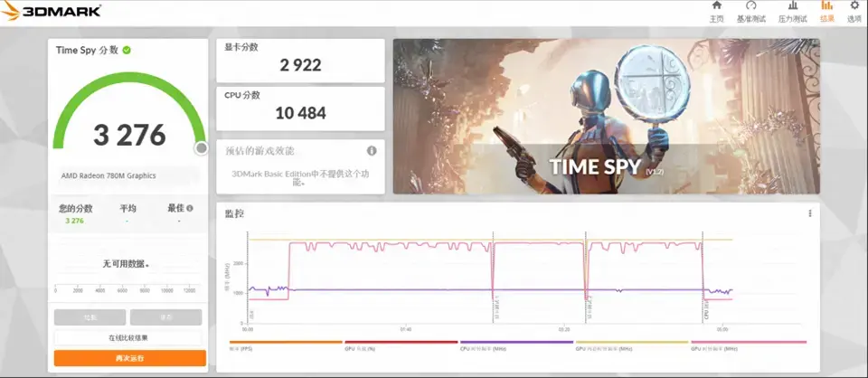This screenshot has height=378, width=868.
Task: Toggle the red GPU load (%) legend item
Action: (x=401, y=345)
